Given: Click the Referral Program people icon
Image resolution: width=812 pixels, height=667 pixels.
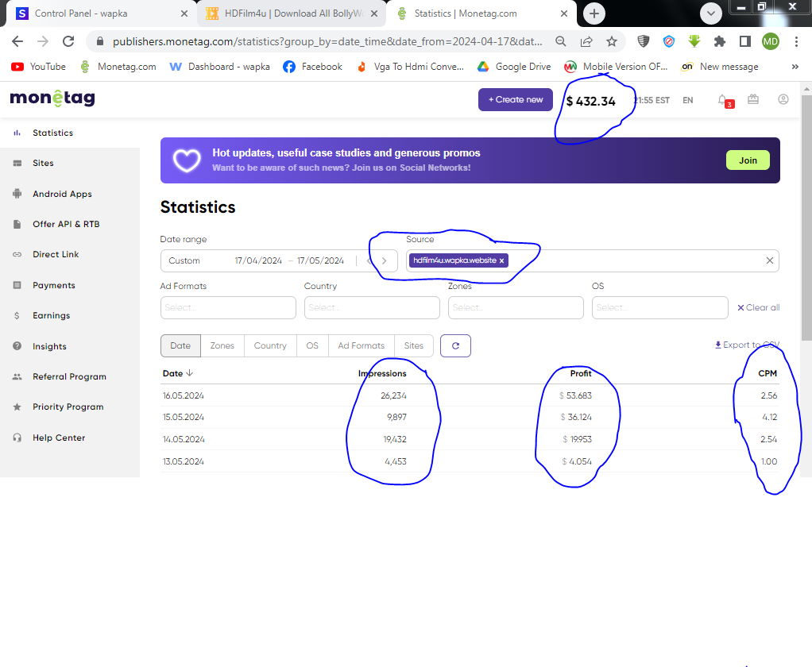Looking at the screenshot, I should point(17,376).
